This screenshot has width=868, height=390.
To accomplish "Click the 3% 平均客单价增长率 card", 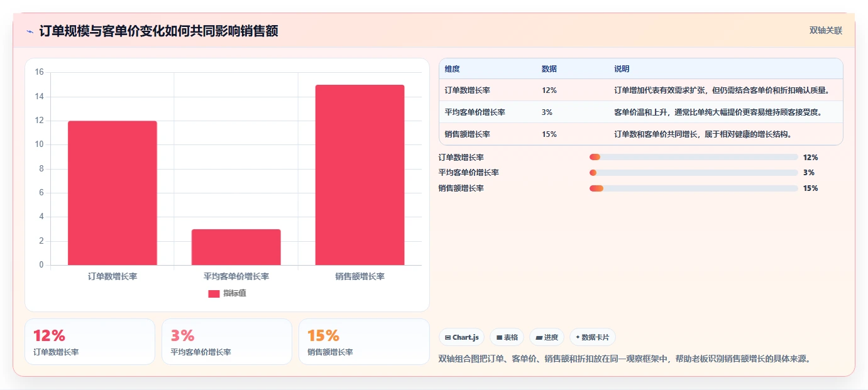I will click(x=227, y=342).
